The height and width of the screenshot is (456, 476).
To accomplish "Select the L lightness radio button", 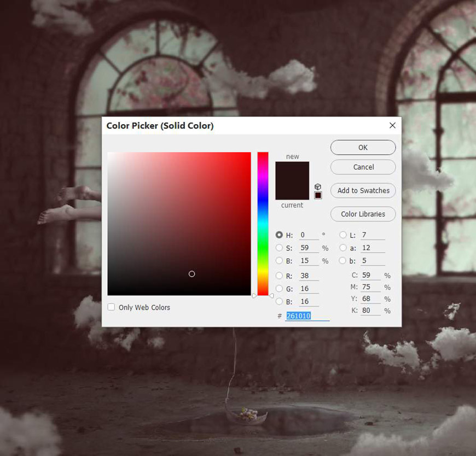I will pos(343,235).
